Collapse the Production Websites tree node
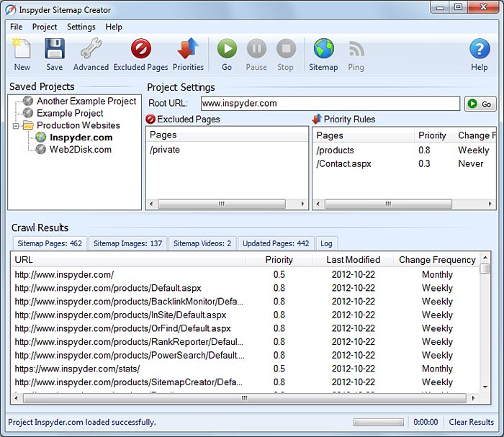Image resolution: width=504 pixels, height=437 pixels. click(x=15, y=126)
